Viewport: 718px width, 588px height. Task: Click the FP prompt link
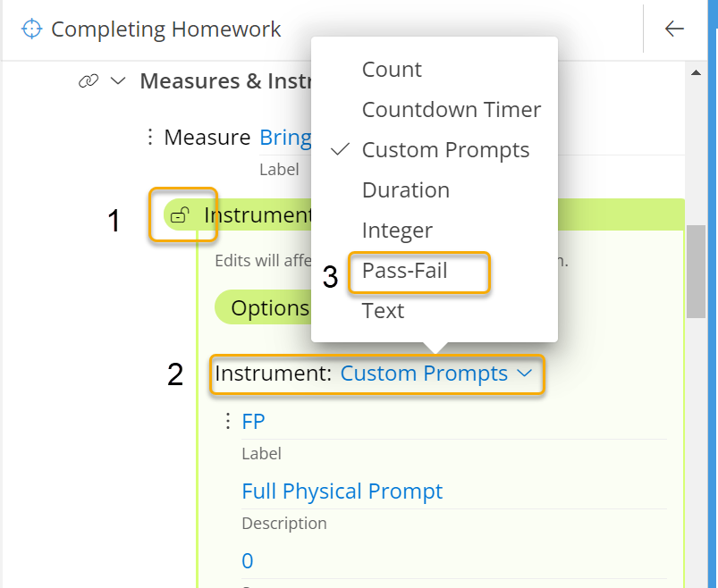[253, 420]
